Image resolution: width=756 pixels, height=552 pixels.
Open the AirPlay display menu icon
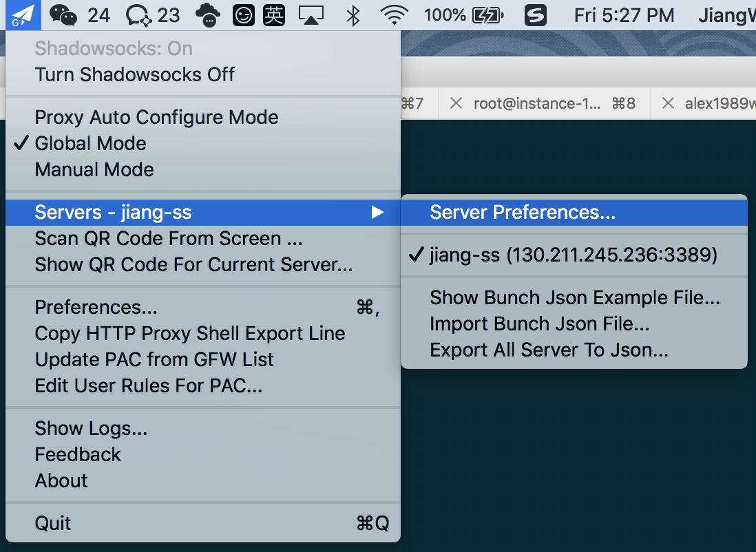click(311, 15)
